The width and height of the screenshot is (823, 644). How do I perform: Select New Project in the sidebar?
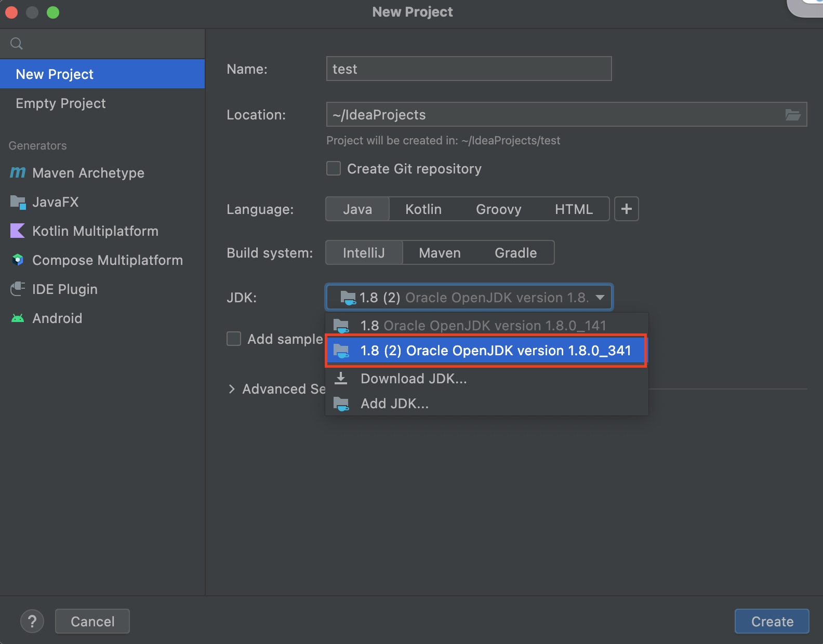(x=102, y=74)
